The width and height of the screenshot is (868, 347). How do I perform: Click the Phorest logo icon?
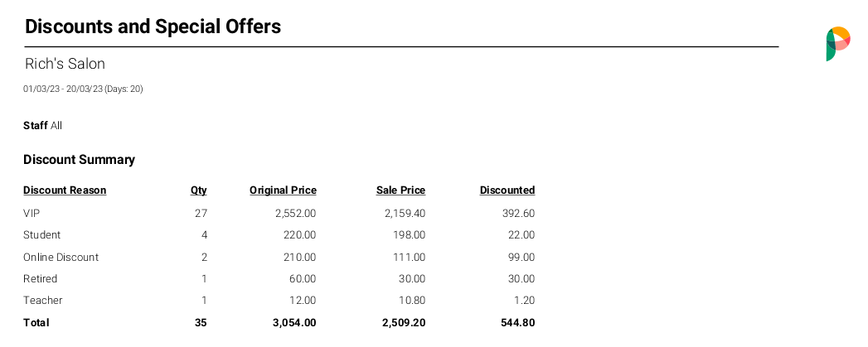(838, 44)
